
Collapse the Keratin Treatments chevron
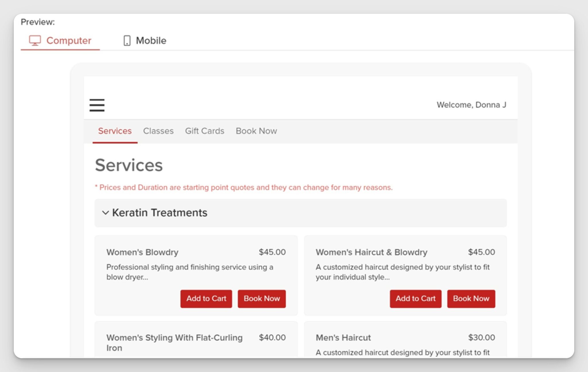pos(105,213)
